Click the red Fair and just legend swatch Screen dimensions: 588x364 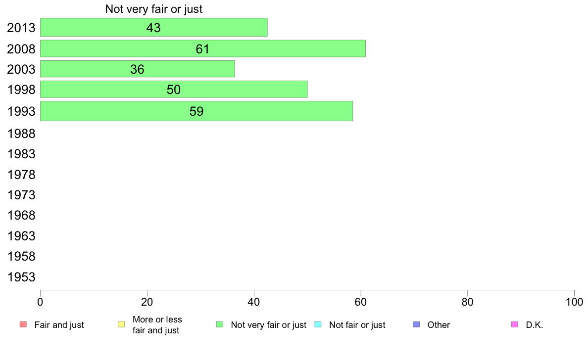23,324
